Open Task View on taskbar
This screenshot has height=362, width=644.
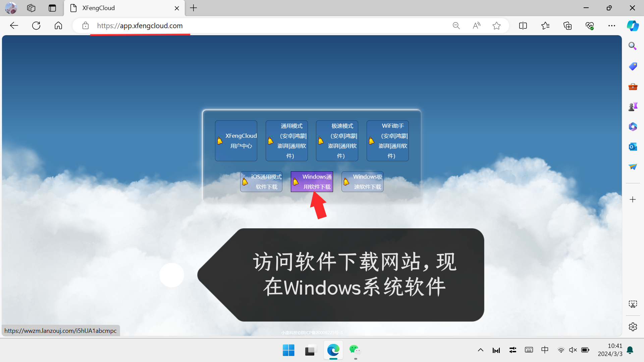click(x=311, y=350)
